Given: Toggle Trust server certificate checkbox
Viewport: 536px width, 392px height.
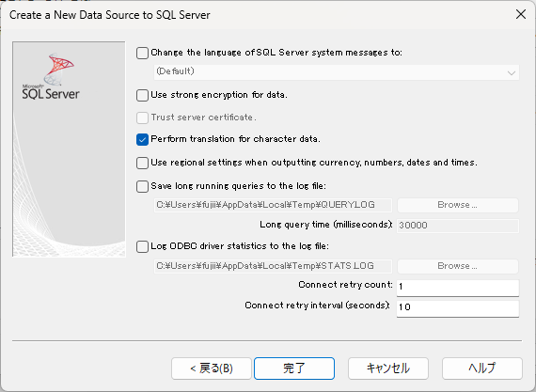Looking at the screenshot, I should point(142,118).
